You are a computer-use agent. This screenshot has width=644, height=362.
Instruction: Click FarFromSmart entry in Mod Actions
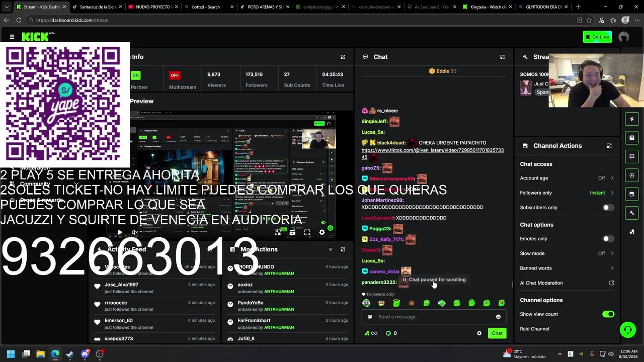(x=254, y=321)
